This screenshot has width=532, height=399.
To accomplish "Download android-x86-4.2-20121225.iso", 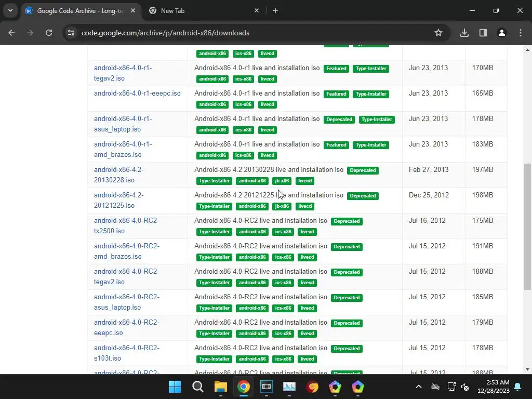I will click(119, 200).
